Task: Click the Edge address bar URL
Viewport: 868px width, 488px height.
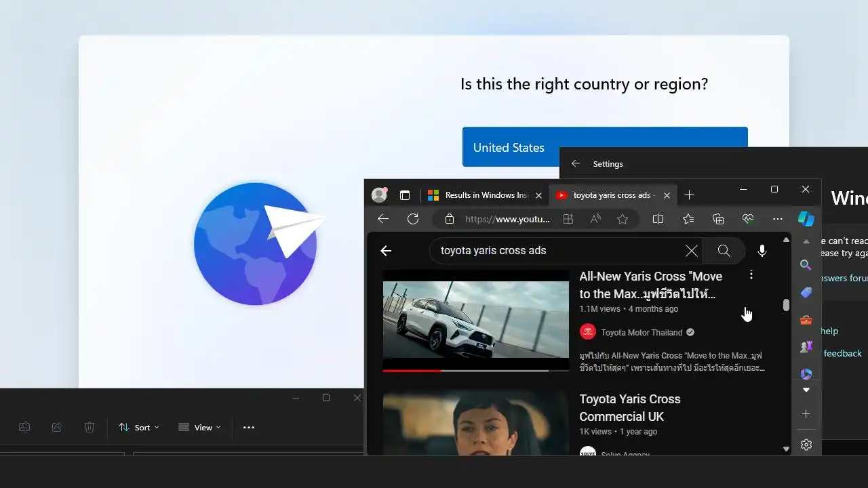Action: (507, 219)
